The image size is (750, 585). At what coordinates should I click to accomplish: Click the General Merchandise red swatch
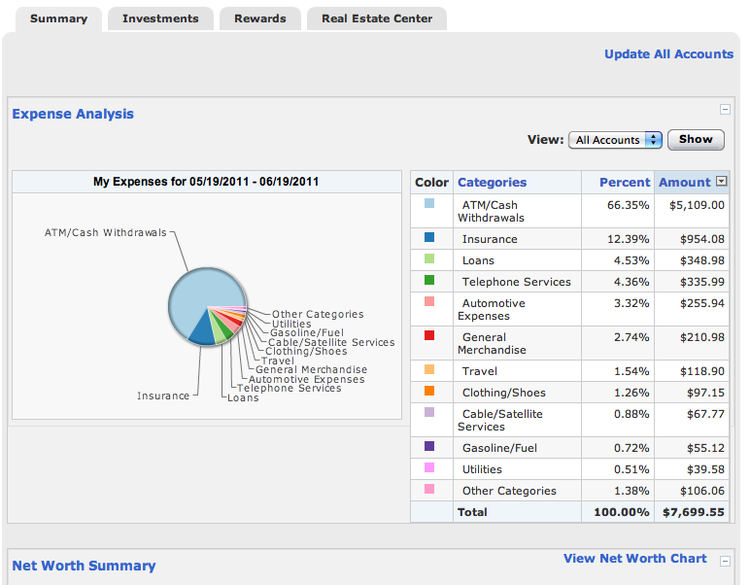(x=429, y=336)
